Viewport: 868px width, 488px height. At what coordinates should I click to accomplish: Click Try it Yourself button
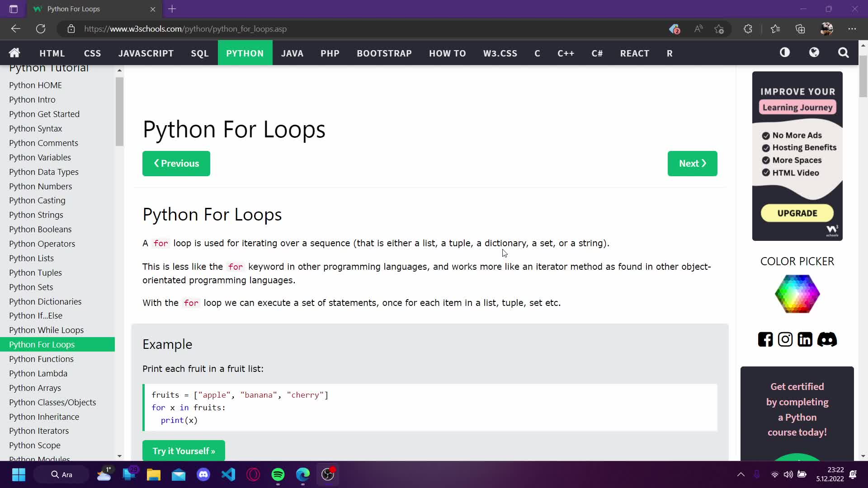(184, 451)
